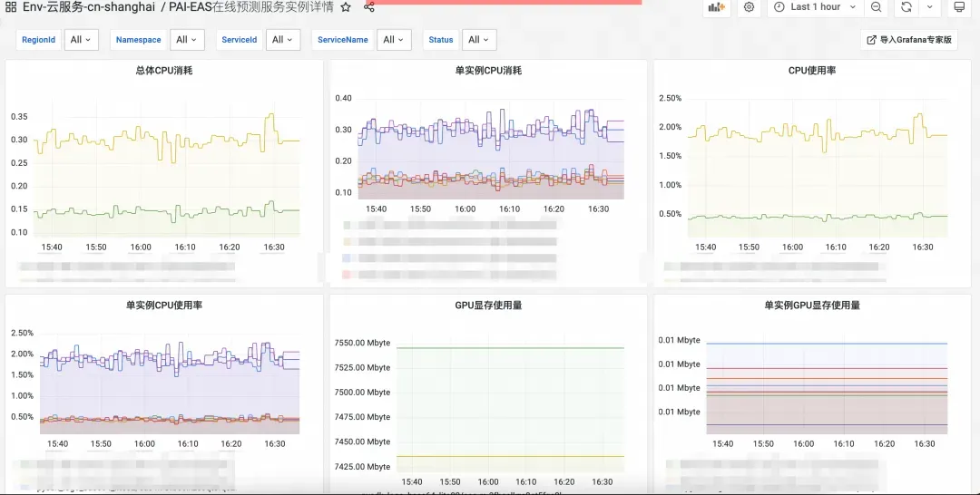Image resolution: width=980 pixels, height=495 pixels.
Task: Click the zoom out time range icon
Action: coord(877,7)
